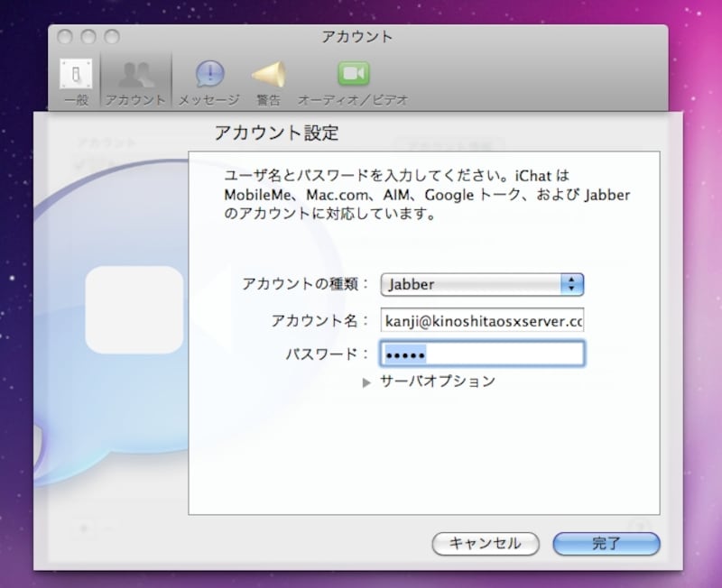The image size is (722, 588).
Task: Select the dimmed アカウント情報 tab
Action: 448,146
